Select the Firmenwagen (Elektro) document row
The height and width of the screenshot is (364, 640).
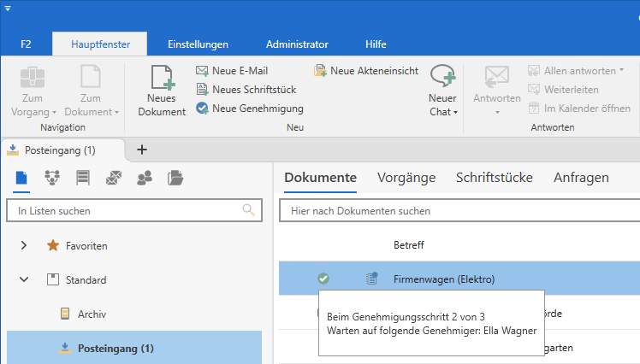(x=444, y=279)
